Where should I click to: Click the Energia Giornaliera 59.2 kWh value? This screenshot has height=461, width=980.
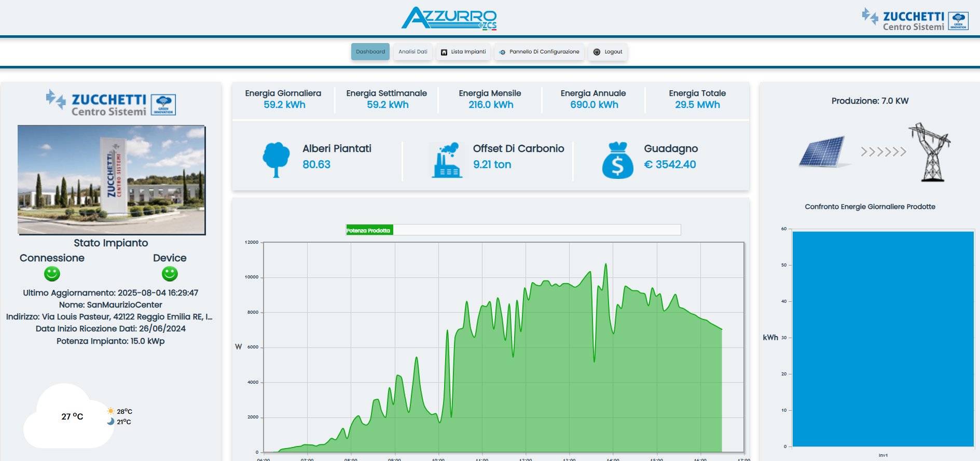(284, 105)
